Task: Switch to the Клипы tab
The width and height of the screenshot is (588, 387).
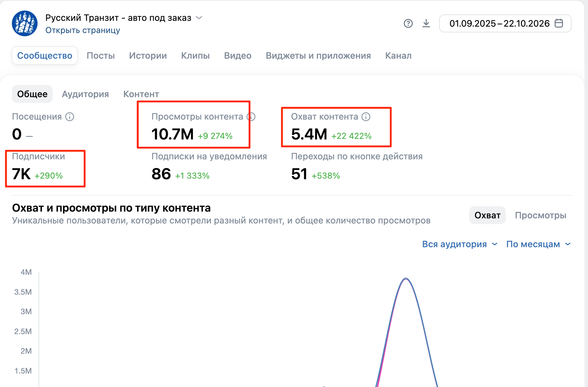Action: pos(195,55)
